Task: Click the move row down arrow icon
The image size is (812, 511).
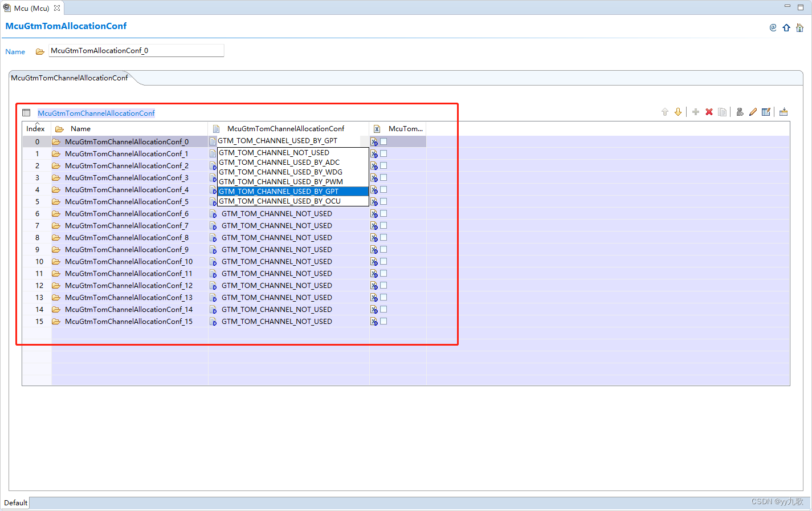Action: click(x=678, y=112)
